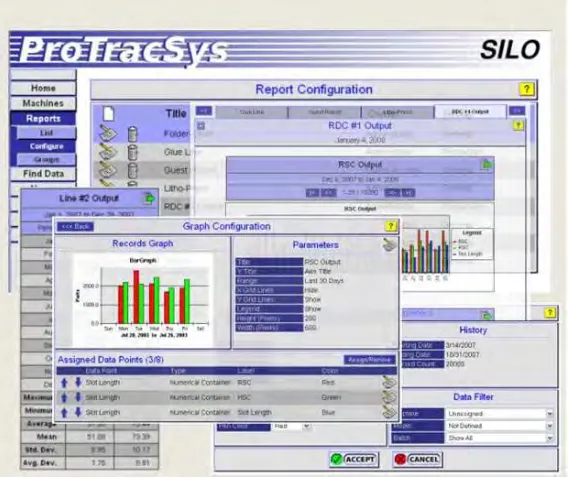This screenshot has height=478, width=568.
Task: Delete the Guest report row
Action: click(133, 170)
